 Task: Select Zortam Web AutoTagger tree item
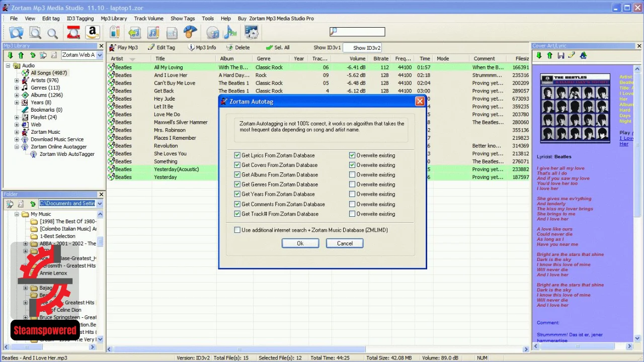click(x=67, y=154)
